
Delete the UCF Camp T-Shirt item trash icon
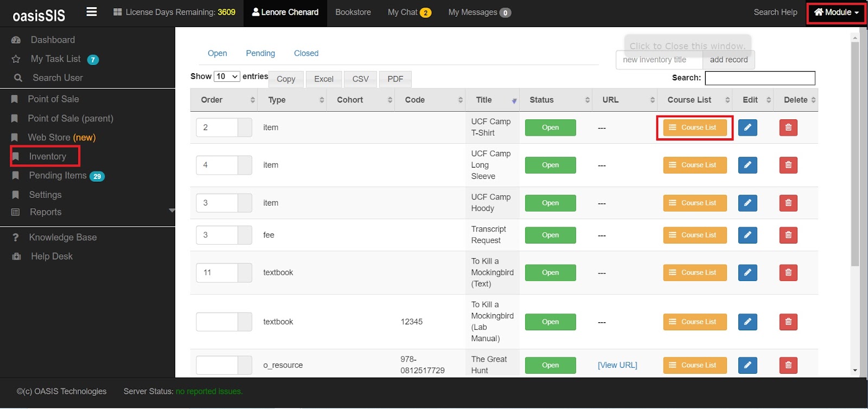pyautogui.click(x=788, y=127)
